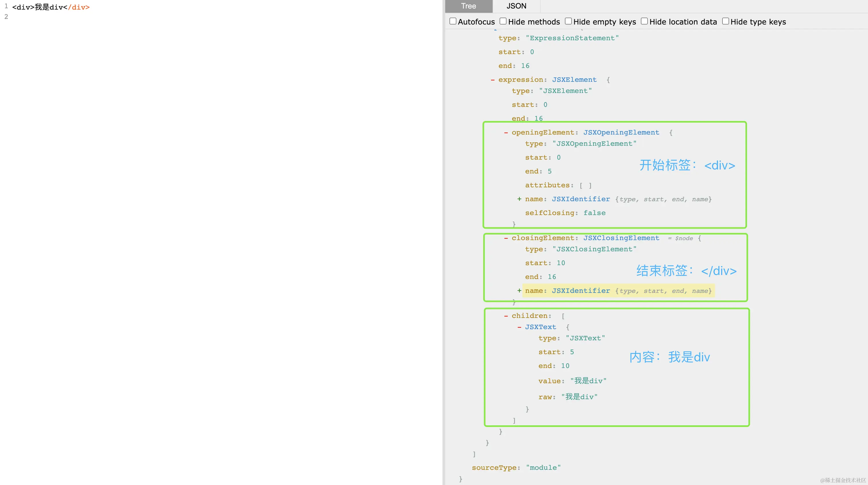The width and height of the screenshot is (868, 485).
Task: Toggle Hide empty keys checkbox
Action: (x=568, y=21)
